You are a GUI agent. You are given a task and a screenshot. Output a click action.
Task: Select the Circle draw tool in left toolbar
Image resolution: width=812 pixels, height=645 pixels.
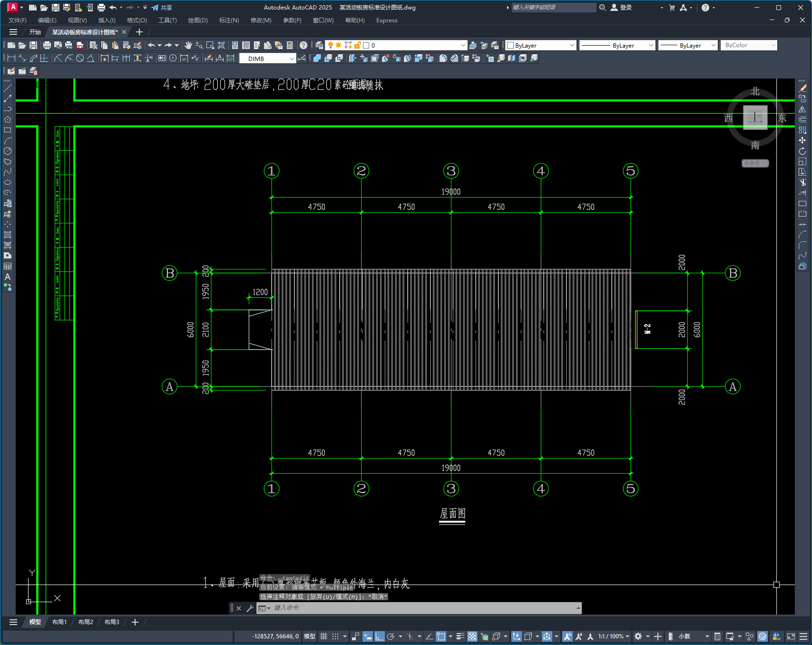click(8, 151)
